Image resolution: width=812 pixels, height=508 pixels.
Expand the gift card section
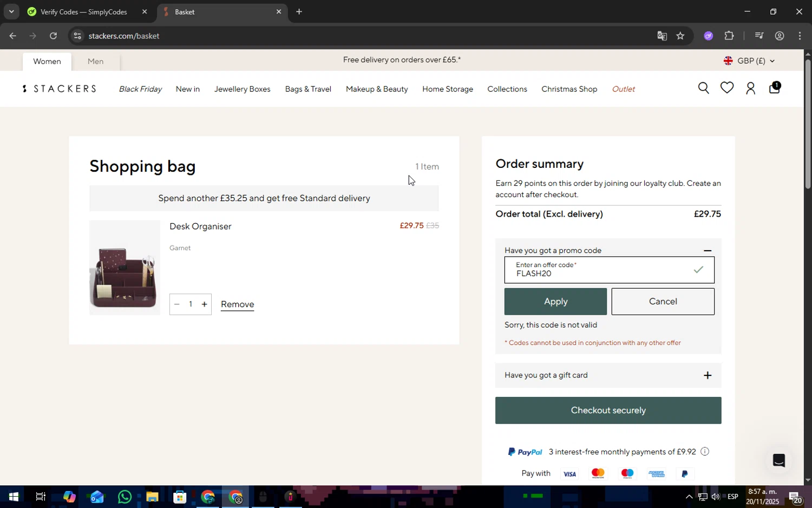pyautogui.click(x=707, y=375)
